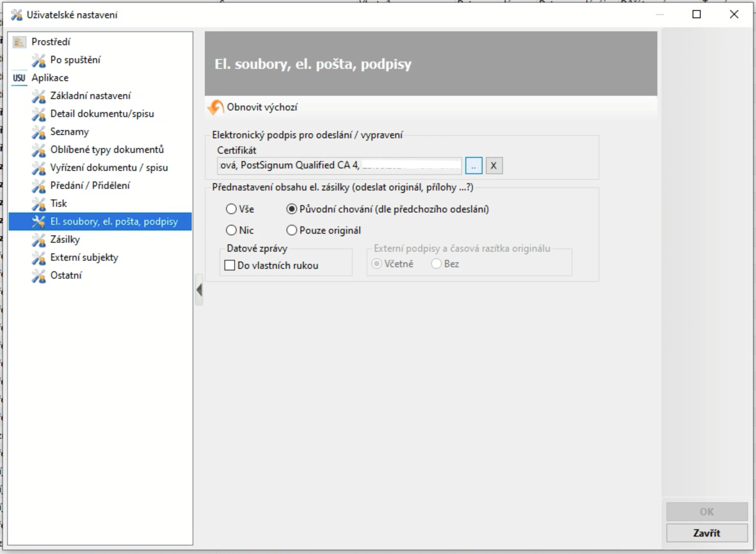Select the Nic radio button
Image resolution: width=756 pixels, height=554 pixels.
point(231,230)
